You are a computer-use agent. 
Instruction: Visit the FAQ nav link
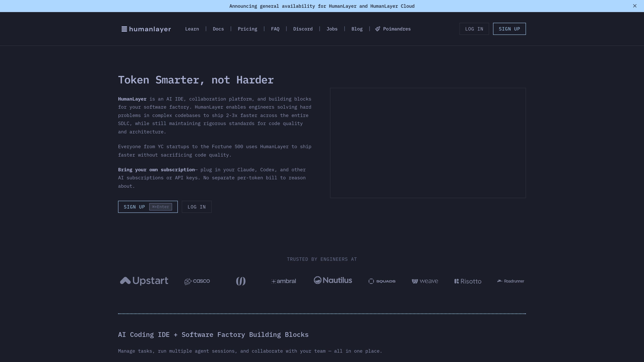pos(275,29)
